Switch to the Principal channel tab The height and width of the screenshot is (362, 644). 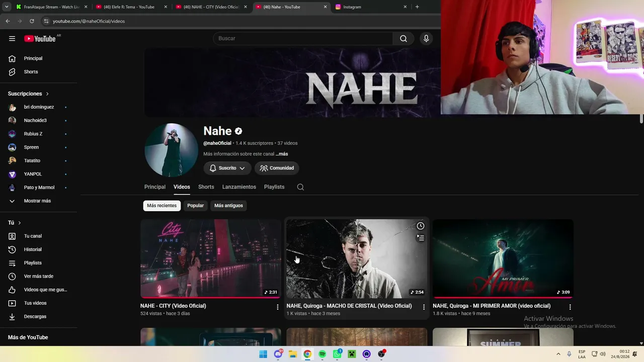click(x=155, y=187)
